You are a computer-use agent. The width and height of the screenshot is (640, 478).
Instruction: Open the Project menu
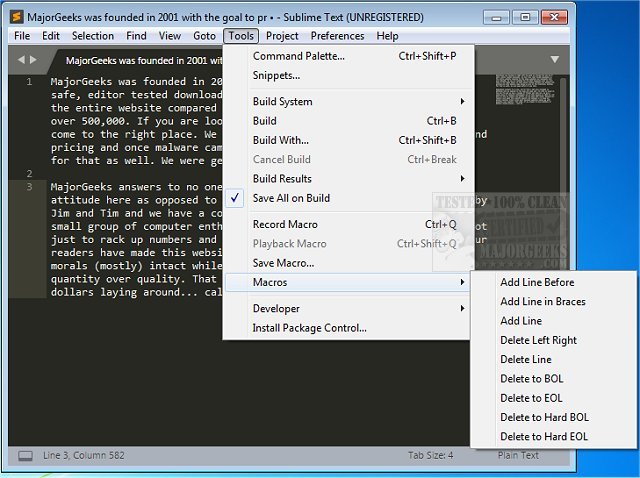(282, 36)
